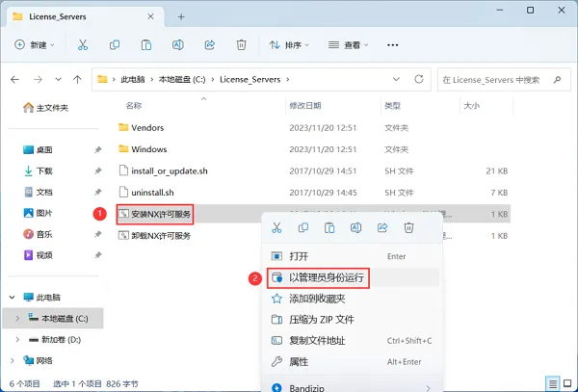Click License_Servers in the address breadcrumb
This screenshot has width=578, height=392.
(x=250, y=80)
